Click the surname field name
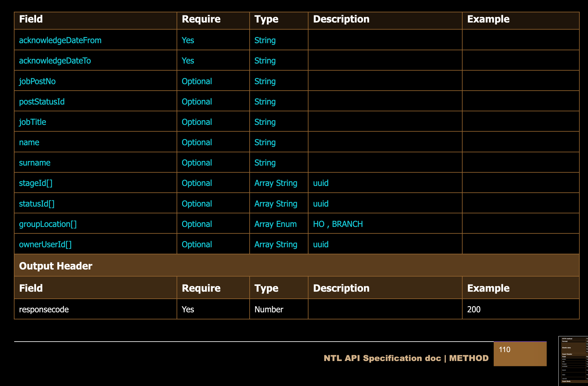Viewport: 588px width, 386px height. coord(35,163)
